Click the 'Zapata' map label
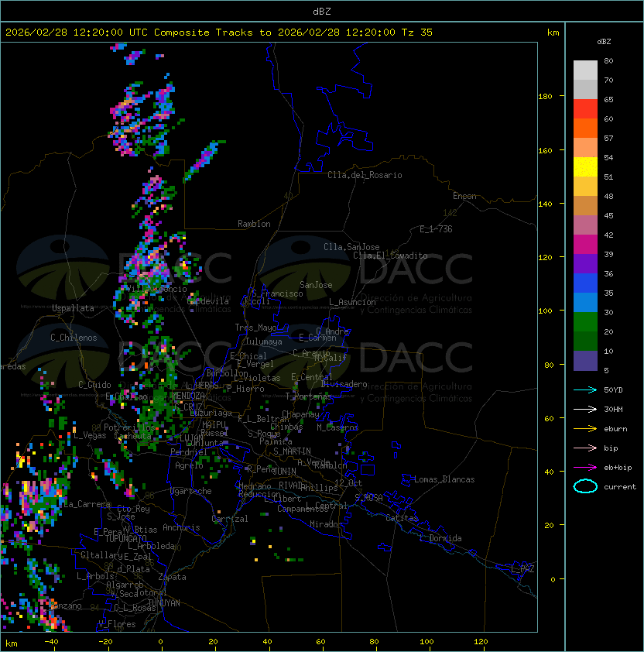This screenshot has width=644, height=652. (x=172, y=577)
